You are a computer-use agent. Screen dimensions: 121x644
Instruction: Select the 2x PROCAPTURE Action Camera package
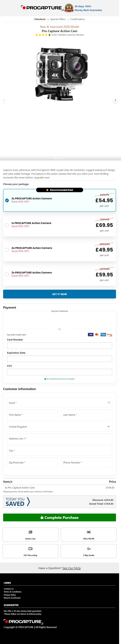(7, 275)
